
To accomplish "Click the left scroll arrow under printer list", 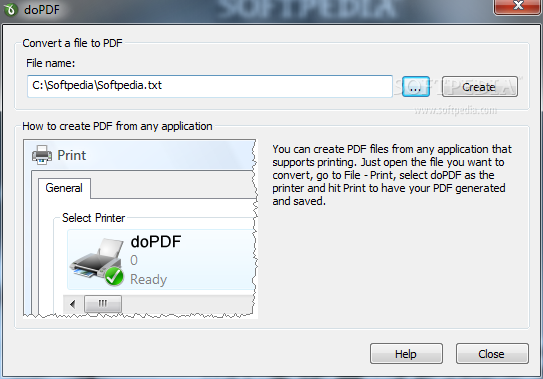I will (x=73, y=304).
